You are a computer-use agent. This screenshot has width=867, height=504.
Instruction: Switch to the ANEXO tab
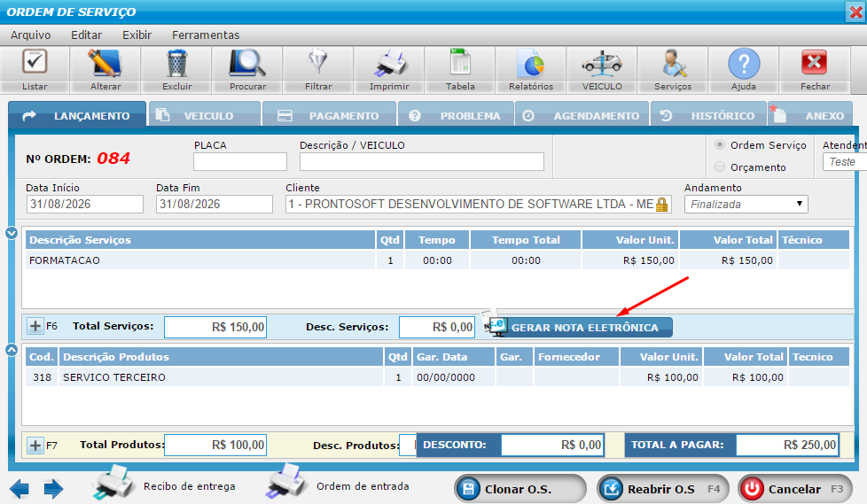pyautogui.click(x=810, y=115)
